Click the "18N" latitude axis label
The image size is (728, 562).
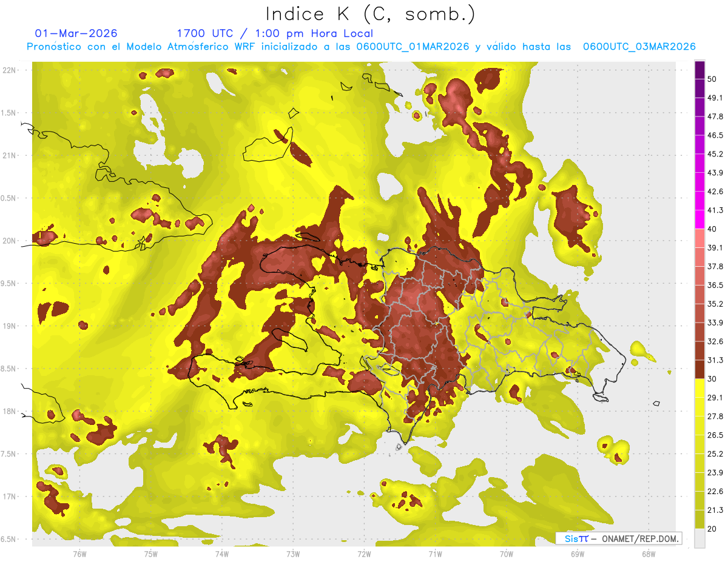(x=10, y=412)
